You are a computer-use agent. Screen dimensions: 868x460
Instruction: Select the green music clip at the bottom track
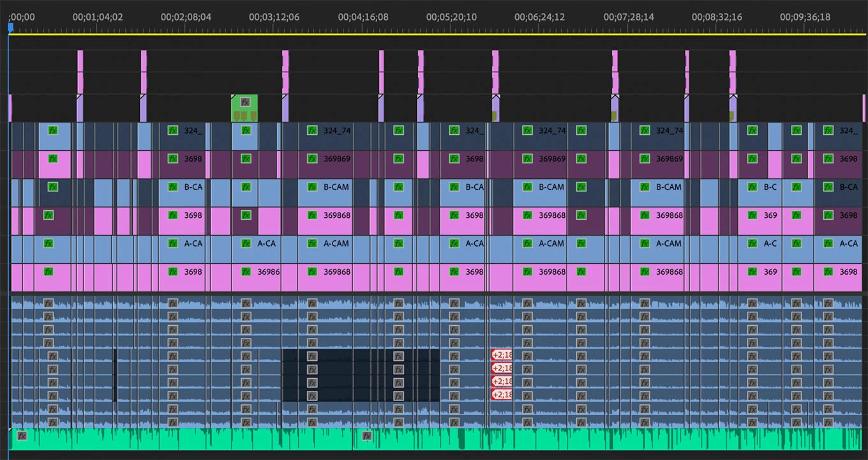(x=437, y=439)
